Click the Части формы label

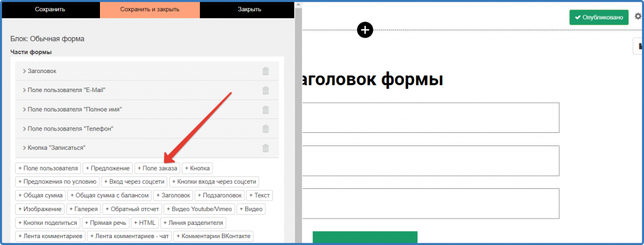(31, 52)
